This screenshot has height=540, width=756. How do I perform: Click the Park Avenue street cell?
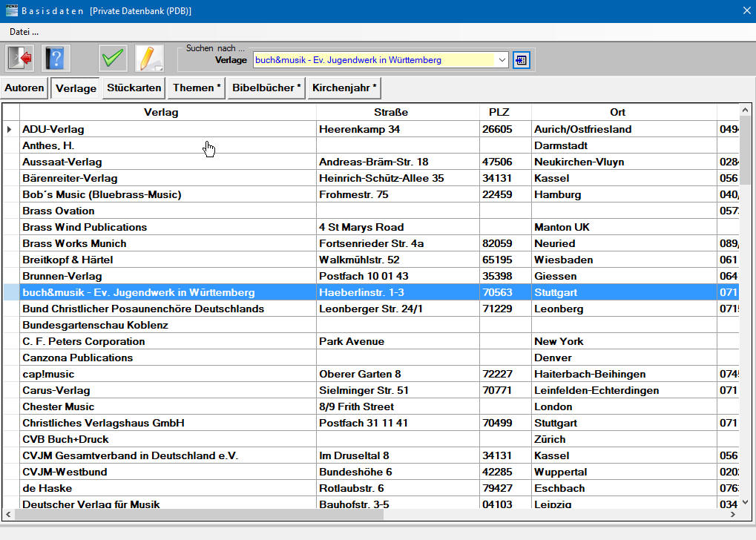click(398, 342)
